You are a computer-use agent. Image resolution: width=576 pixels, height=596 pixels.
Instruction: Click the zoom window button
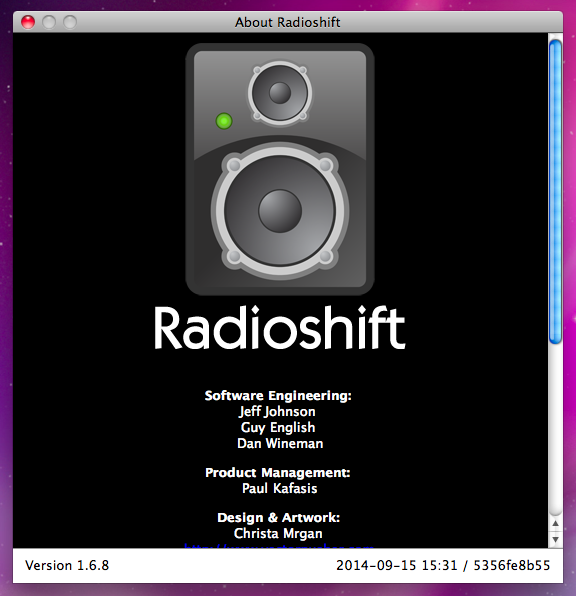tap(70, 22)
